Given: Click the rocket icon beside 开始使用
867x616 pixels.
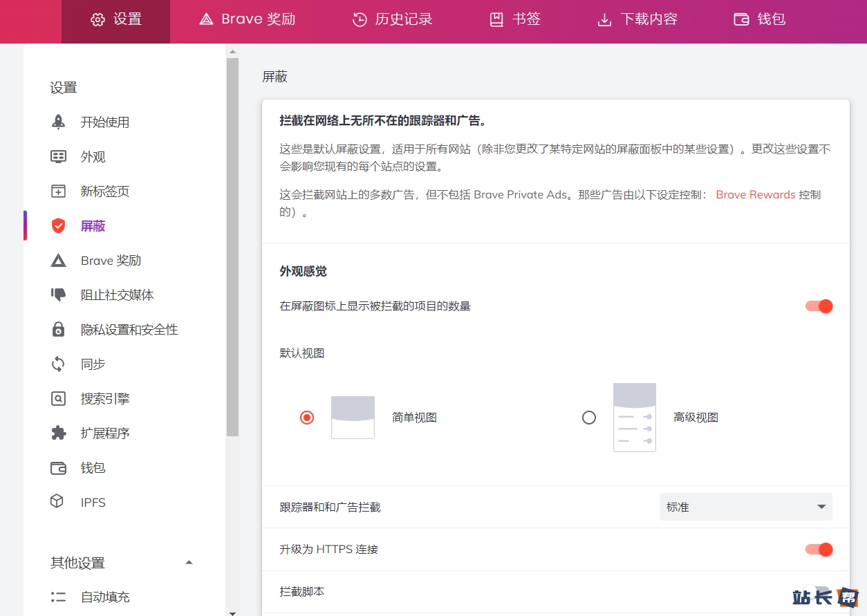Looking at the screenshot, I should pyautogui.click(x=59, y=122).
